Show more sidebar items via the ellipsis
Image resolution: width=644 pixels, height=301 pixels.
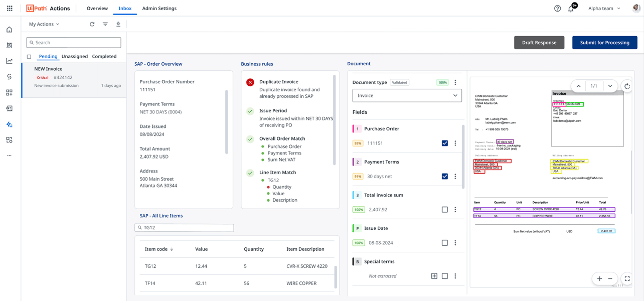click(10, 156)
